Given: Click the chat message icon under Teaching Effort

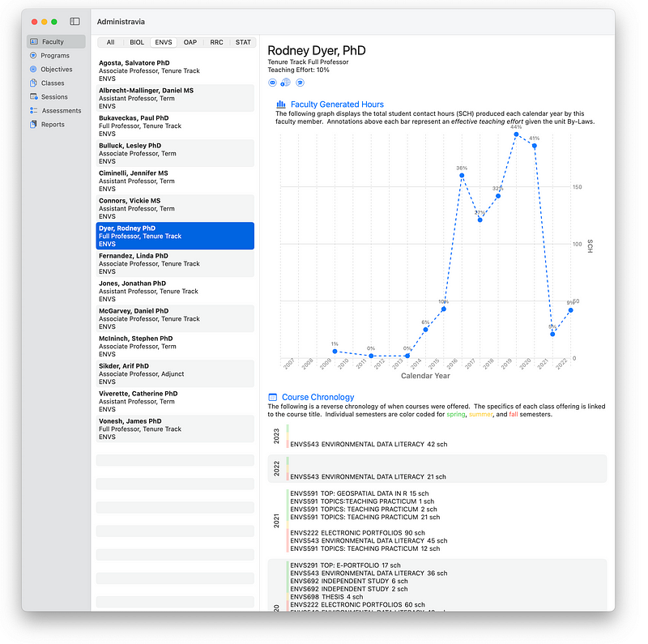Looking at the screenshot, I should 300,83.
